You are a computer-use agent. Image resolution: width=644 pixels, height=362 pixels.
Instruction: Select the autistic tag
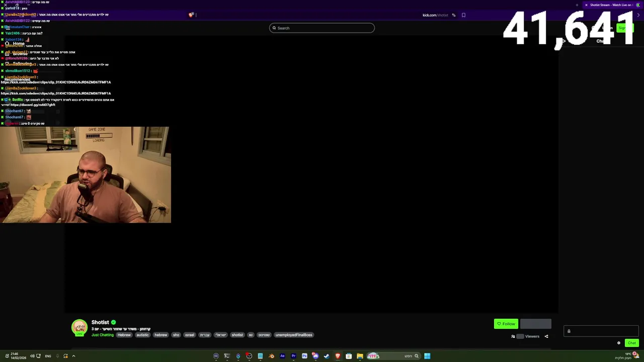(x=143, y=335)
